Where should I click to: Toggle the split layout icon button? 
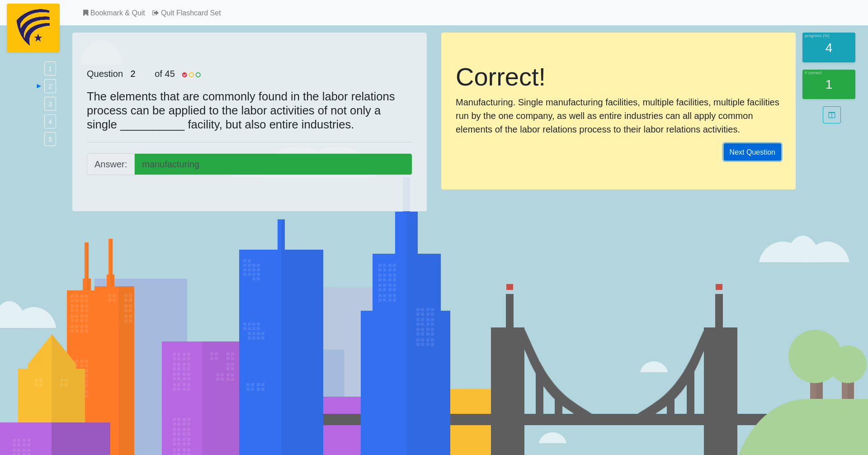(x=832, y=115)
